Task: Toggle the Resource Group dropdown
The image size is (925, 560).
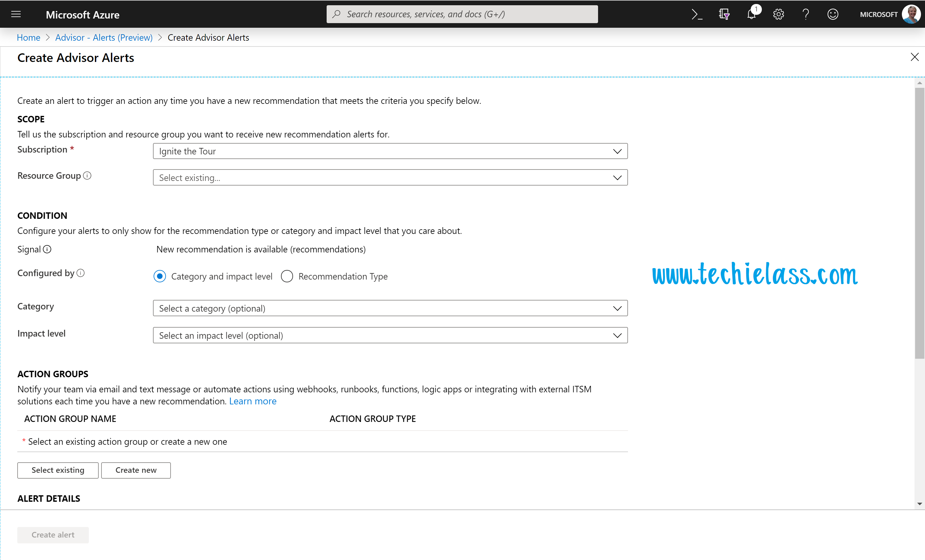Action: (x=615, y=177)
